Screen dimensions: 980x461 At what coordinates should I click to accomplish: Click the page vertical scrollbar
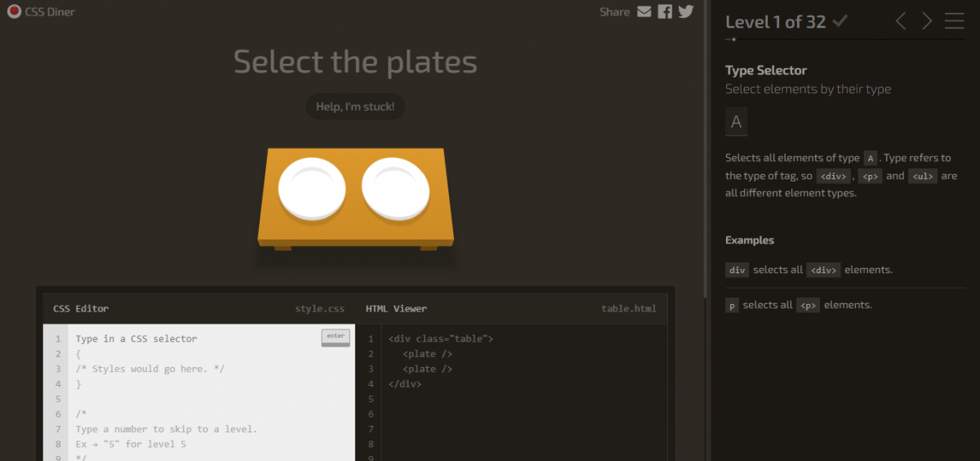[706, 147]
